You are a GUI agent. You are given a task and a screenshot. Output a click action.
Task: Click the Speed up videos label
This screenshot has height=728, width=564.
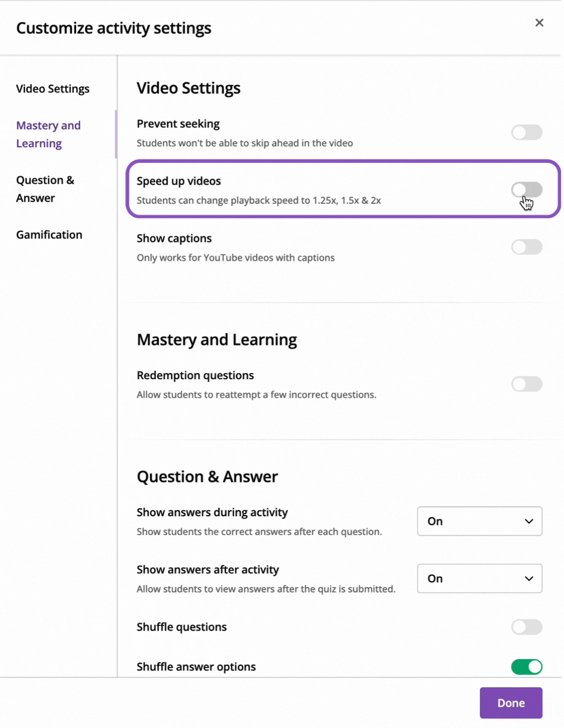pos(178,181)
